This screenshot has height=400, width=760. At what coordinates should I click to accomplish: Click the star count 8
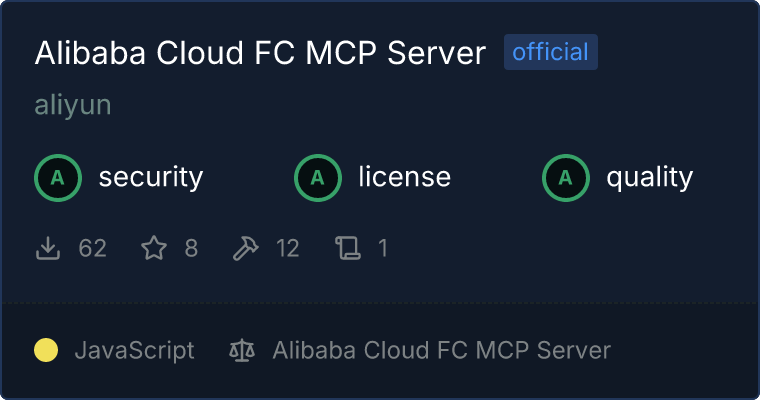click(x=191, y=248)
